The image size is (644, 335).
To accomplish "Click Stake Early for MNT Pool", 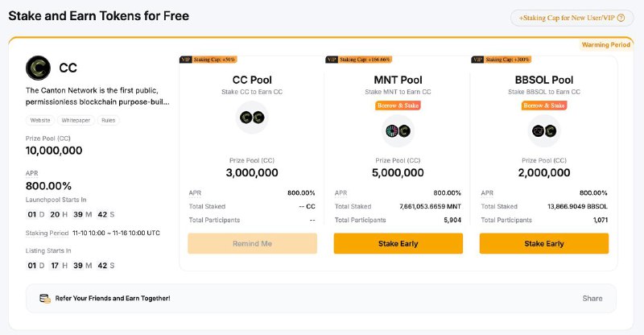I will click(398, 243).
